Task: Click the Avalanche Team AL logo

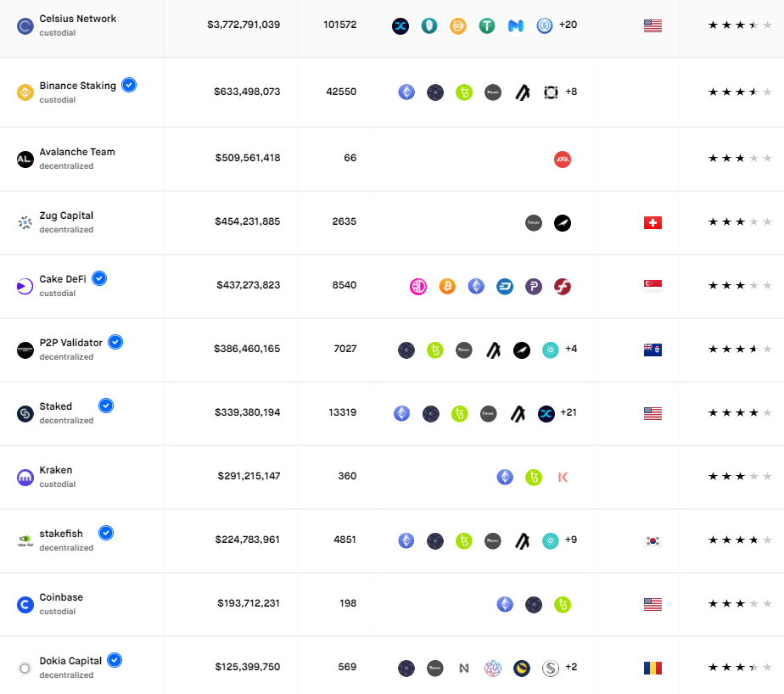Action: tap(25, 160)
